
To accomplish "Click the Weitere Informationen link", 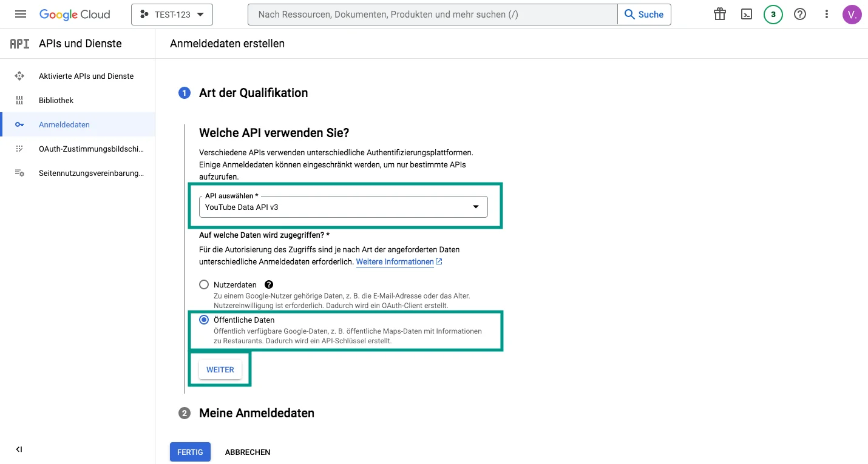I will (x=395, y=261).
